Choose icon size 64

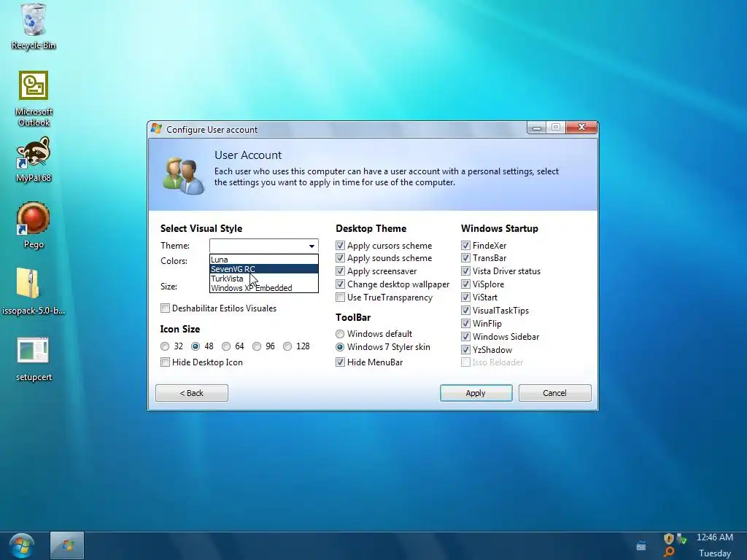[226, 346]
